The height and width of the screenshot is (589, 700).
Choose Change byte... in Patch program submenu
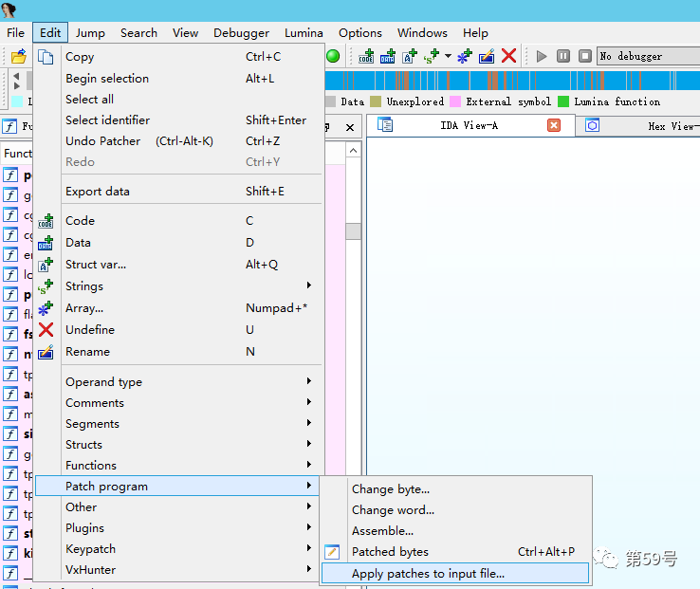[x=455, y=489]
